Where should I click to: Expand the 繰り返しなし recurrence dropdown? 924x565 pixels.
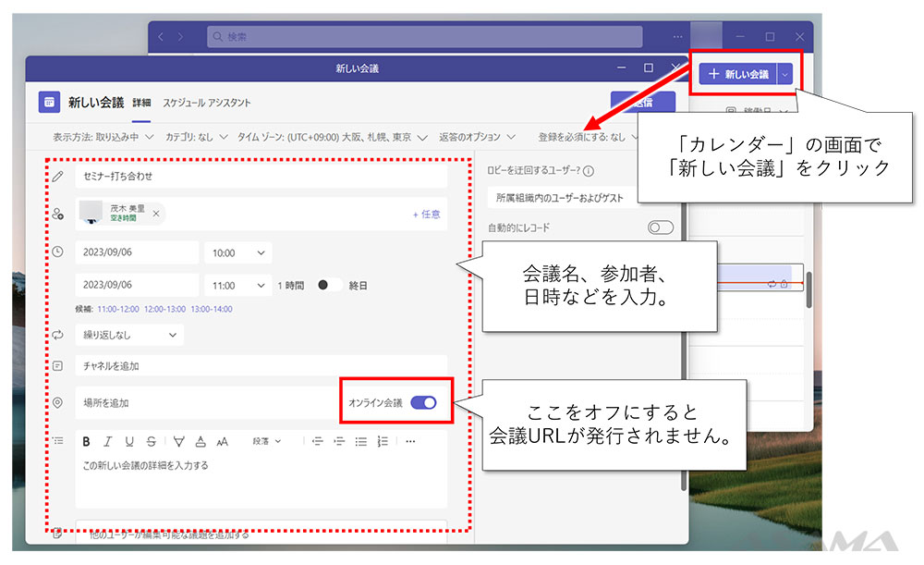[129, 335]
